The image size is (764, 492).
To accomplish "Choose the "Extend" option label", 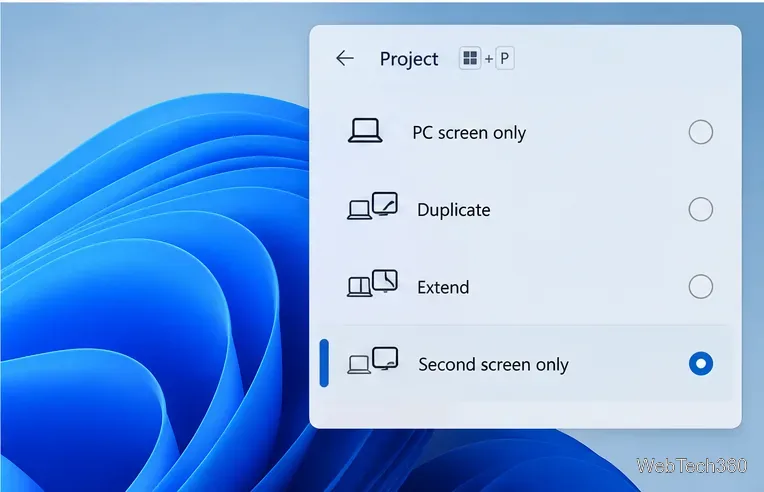I will (x=443, y=287).
